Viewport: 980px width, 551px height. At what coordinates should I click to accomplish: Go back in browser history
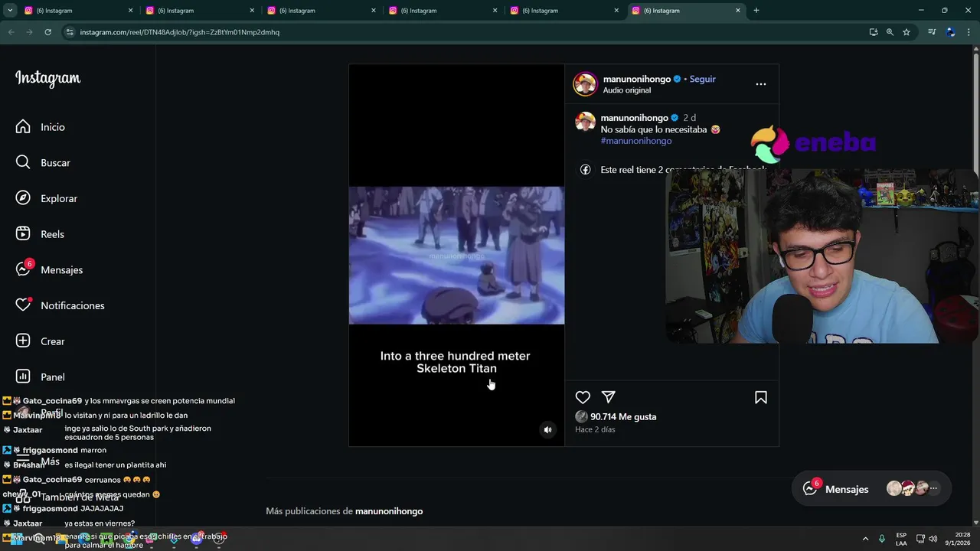pos(11,32)
